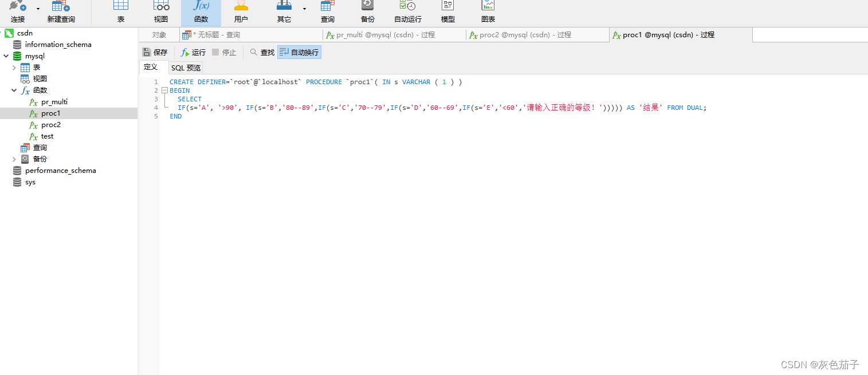Open the 模型 model toolbar icon
The image size is (868, 375).
coord(448,12)
